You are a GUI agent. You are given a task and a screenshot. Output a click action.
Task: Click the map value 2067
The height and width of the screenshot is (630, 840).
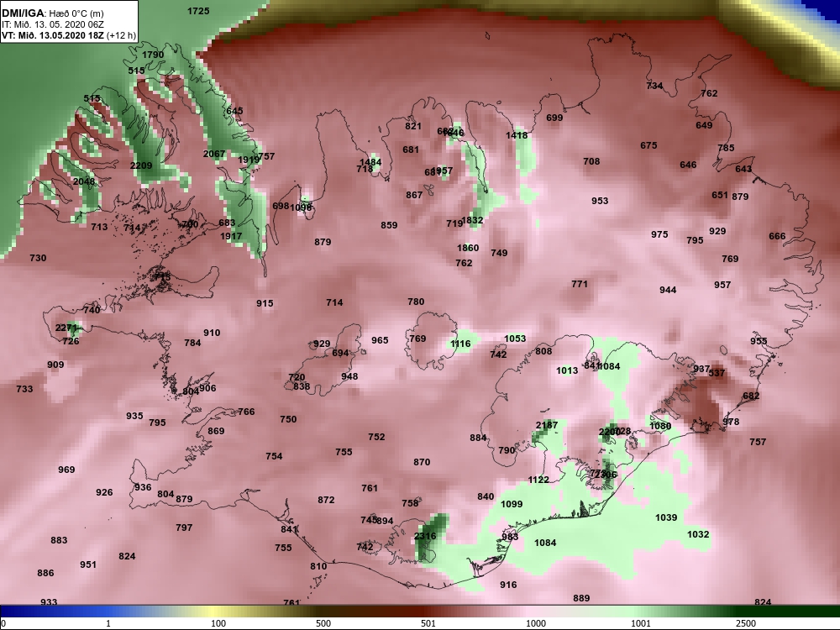[213, 154]
